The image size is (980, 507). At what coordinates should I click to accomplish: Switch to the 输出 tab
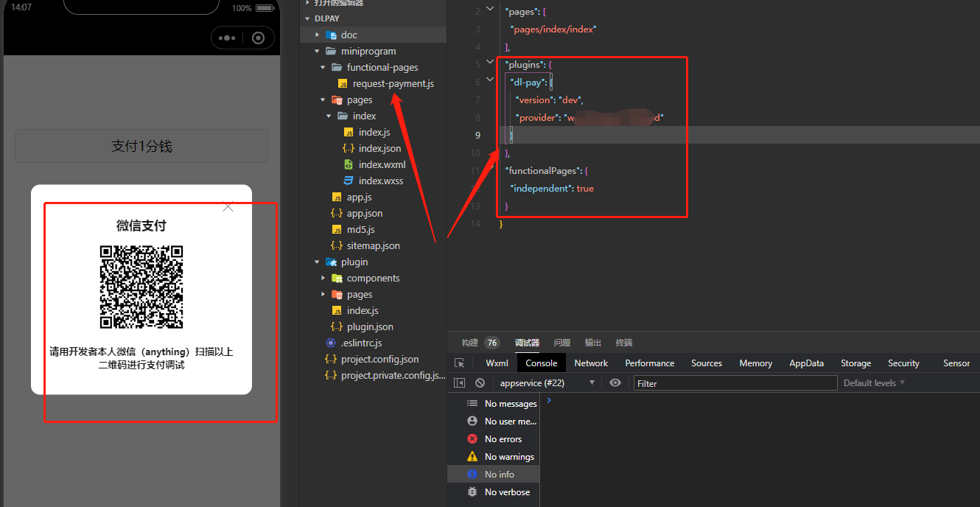pos(593,343)
